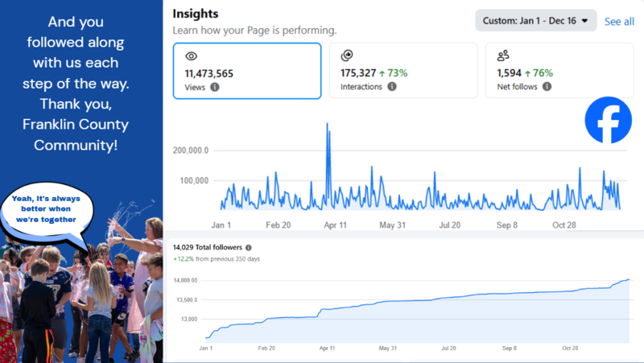Screen dimensions: 644x363
Task: Click the eye icon above the Views count
Action: [191, 56]
